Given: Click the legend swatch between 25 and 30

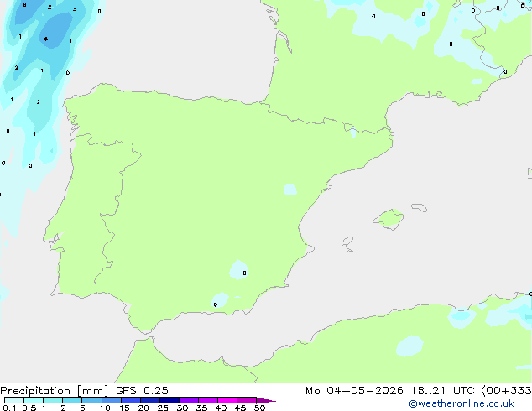Looking at the screenshot, I should [x=170, y=400].
